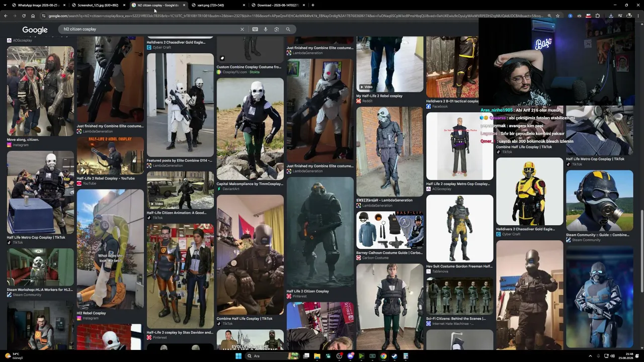Open Steam from the taskbar
This screenshot has width=644, height=362.
pyautogui.click(x=394, y=356)
